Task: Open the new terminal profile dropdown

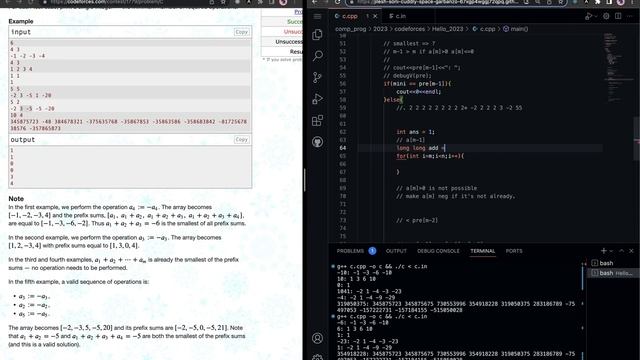Action: coord(611,251)
